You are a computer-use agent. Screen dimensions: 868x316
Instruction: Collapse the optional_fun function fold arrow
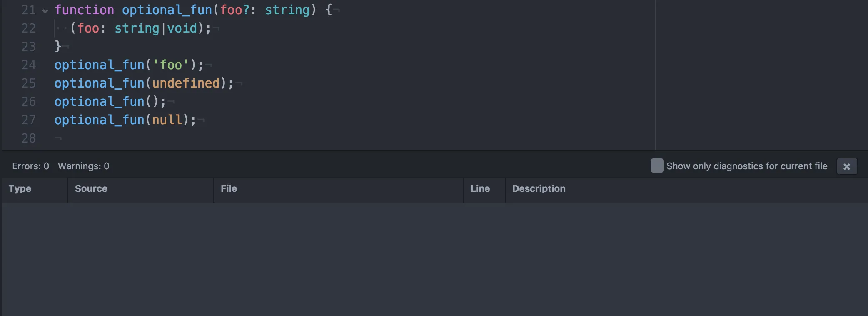click(45, 11)
